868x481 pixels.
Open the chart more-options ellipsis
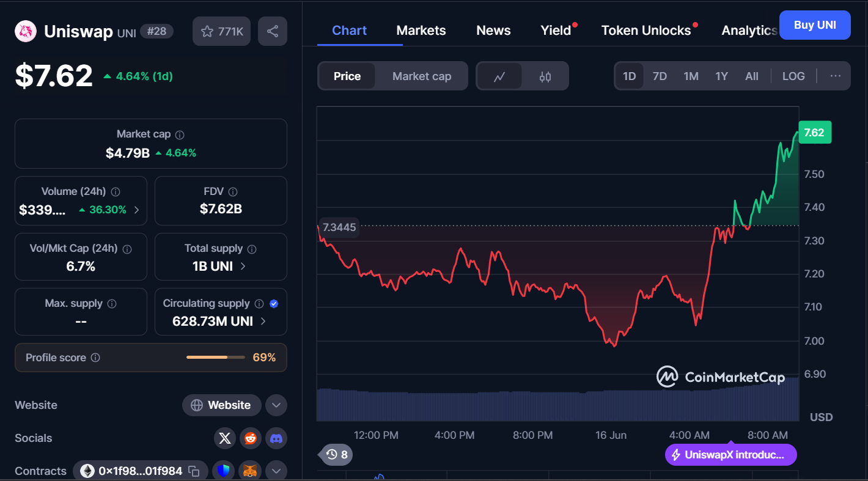pyautogui.click(x=836, y=76)
